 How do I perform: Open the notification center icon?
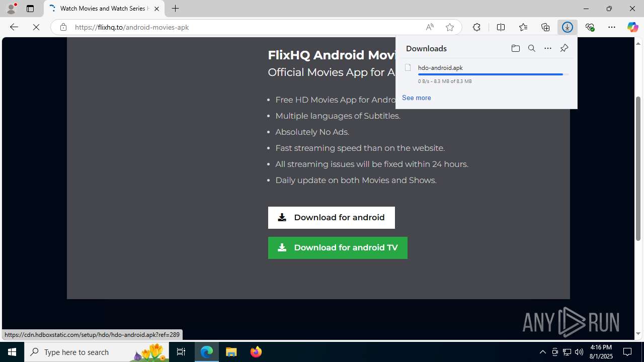tap(627, 352)
